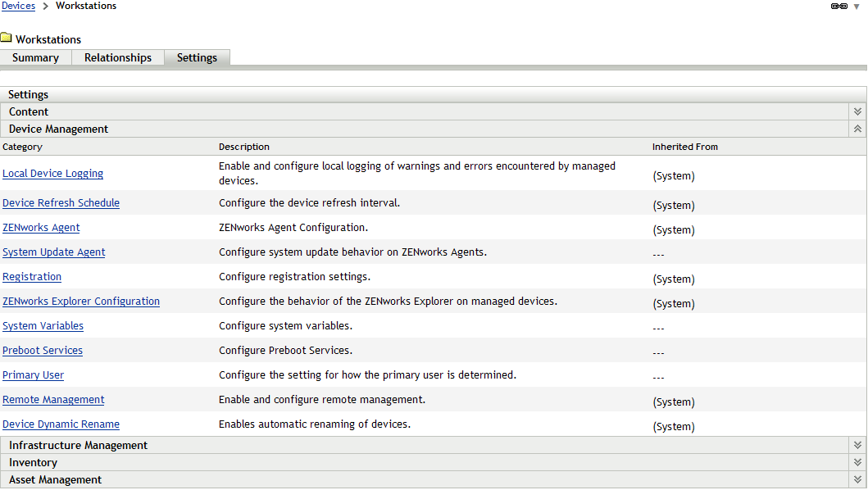The image size is (868, 490).
Task: Open the dropdown arrow next to the link icon
Action: click(855, 7)
